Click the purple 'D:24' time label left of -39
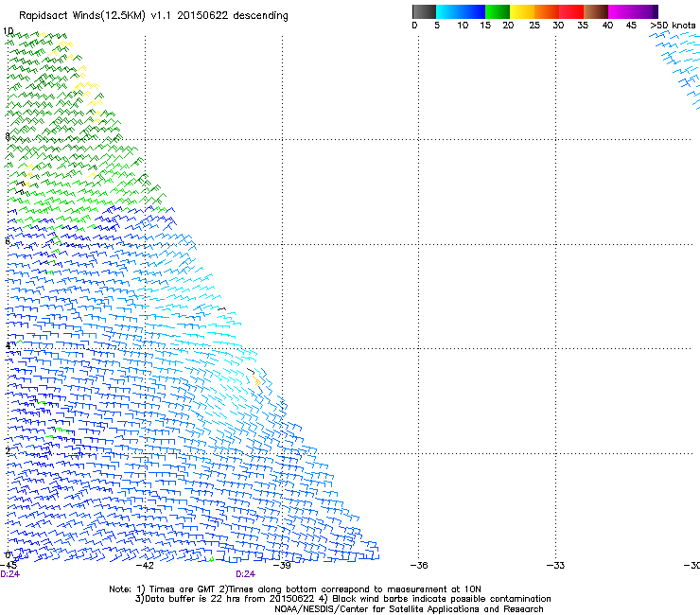Viewport: 700px width, 615px height. point(246,574)
